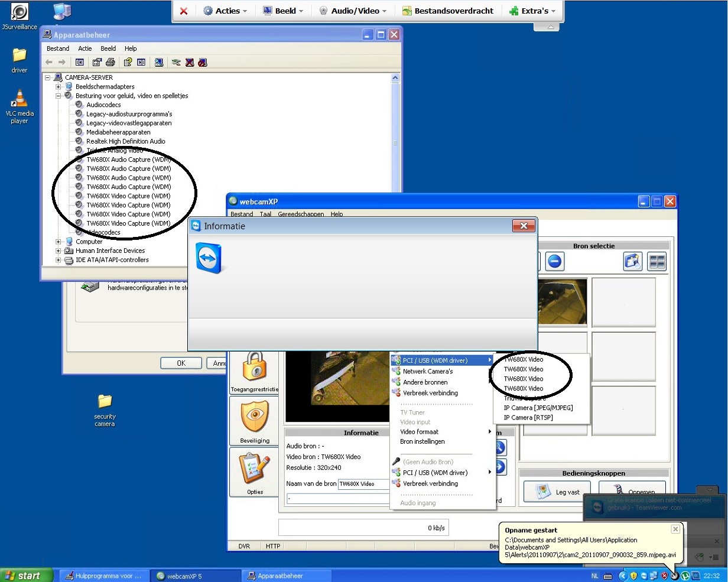Select Realtek High Definition Audio device
Image resolution: width=728 pixels, height=582 pixels.
pos(126,141)
